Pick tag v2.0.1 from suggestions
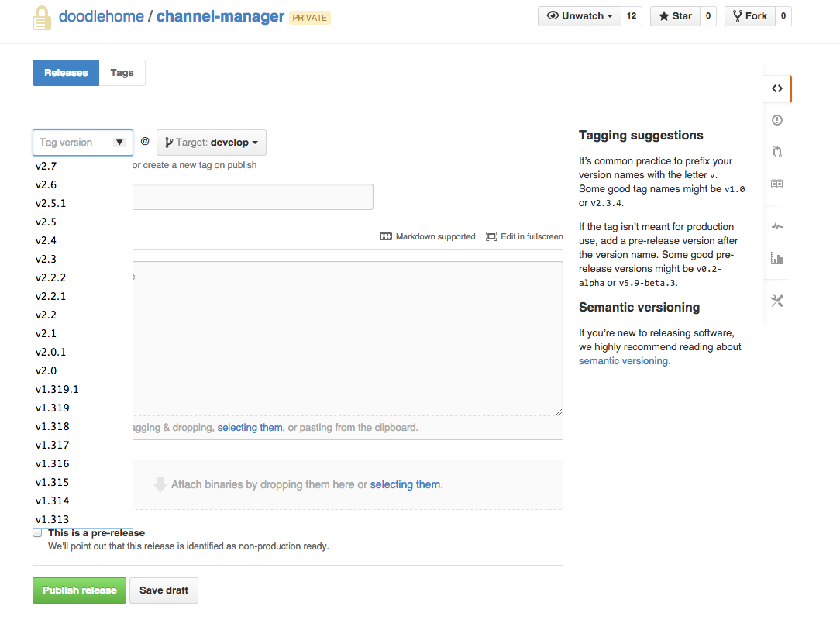This screenshot has height=630, width=840. click(x=82, y=352)
